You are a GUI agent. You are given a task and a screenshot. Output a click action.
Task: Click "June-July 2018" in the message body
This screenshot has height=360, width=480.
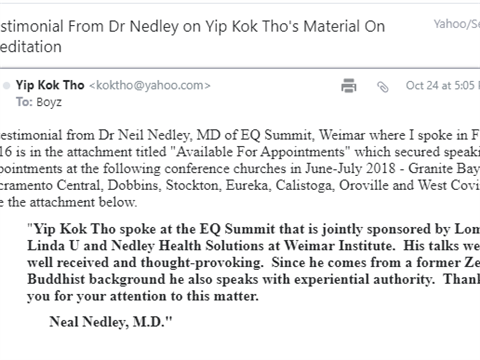350,168
